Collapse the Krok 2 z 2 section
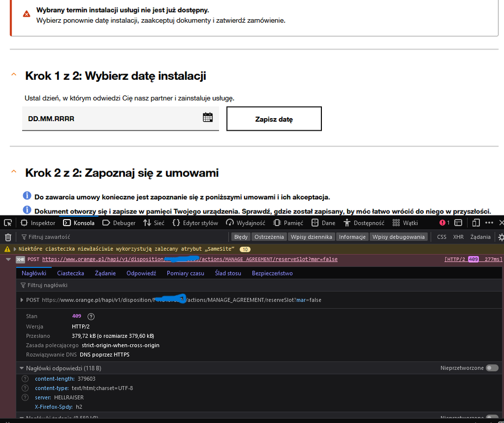This screenshot has height=423, width=504. tap(14, 172)
